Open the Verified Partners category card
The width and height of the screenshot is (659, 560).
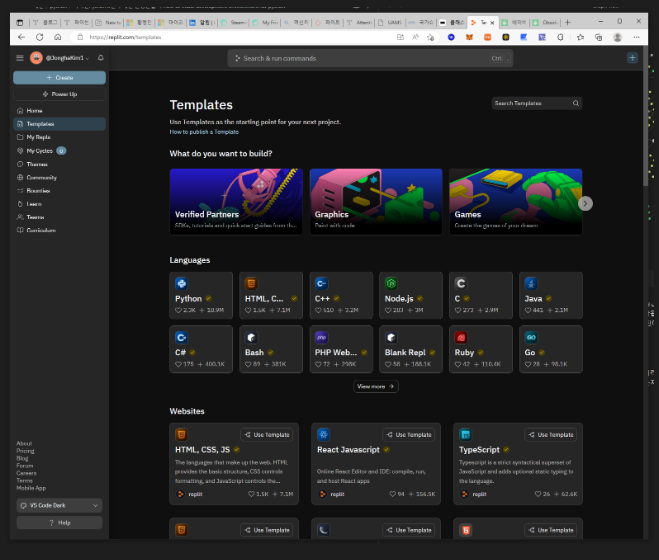[236, 201]
